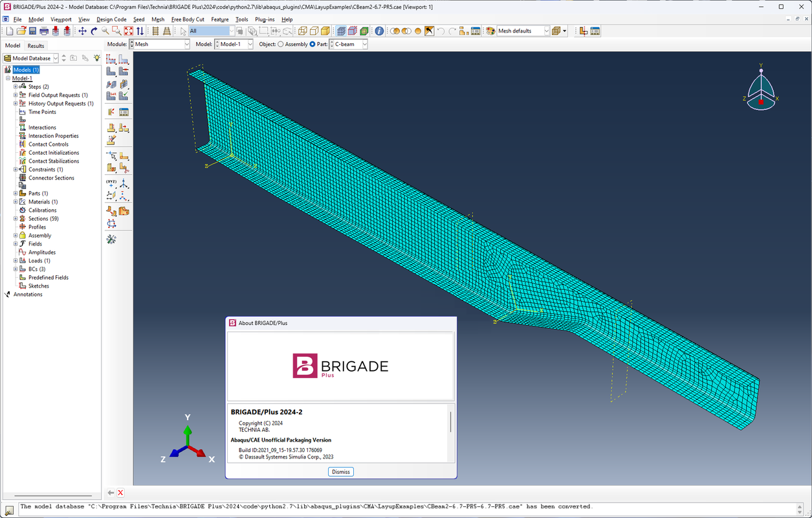Open the selection filter All dropdown

(212, 30)
